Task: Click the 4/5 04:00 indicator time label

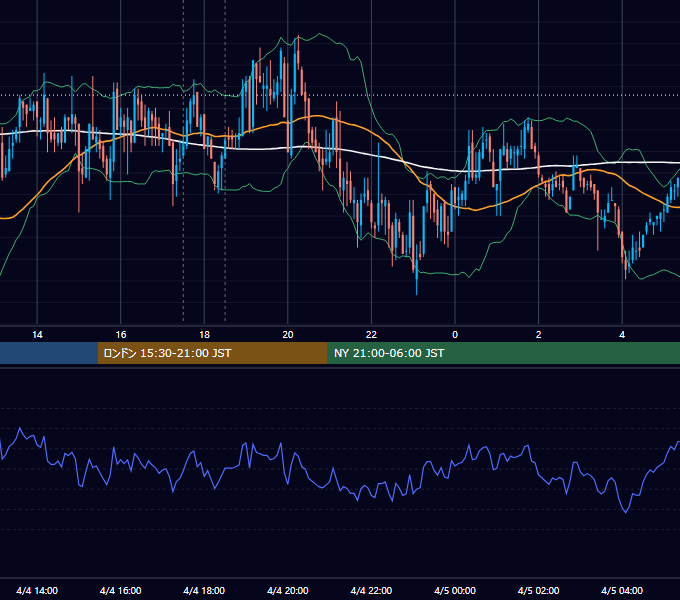Action: pos(622,590)
